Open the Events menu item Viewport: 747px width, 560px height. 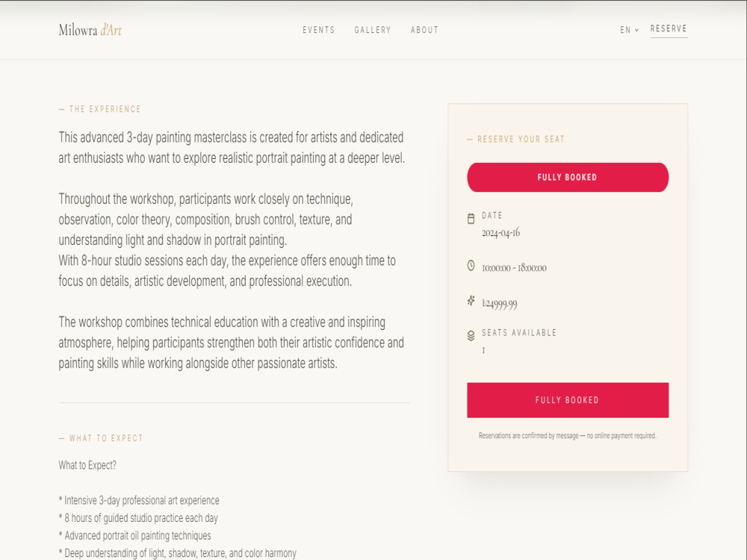(x=319, y=30)
